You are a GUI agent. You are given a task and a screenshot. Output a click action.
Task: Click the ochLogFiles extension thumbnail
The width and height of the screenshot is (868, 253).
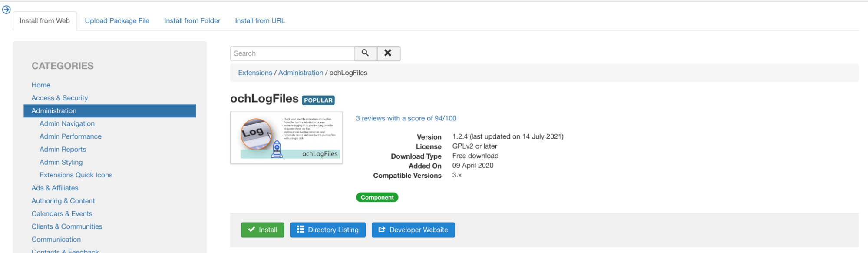coord(286,138)
